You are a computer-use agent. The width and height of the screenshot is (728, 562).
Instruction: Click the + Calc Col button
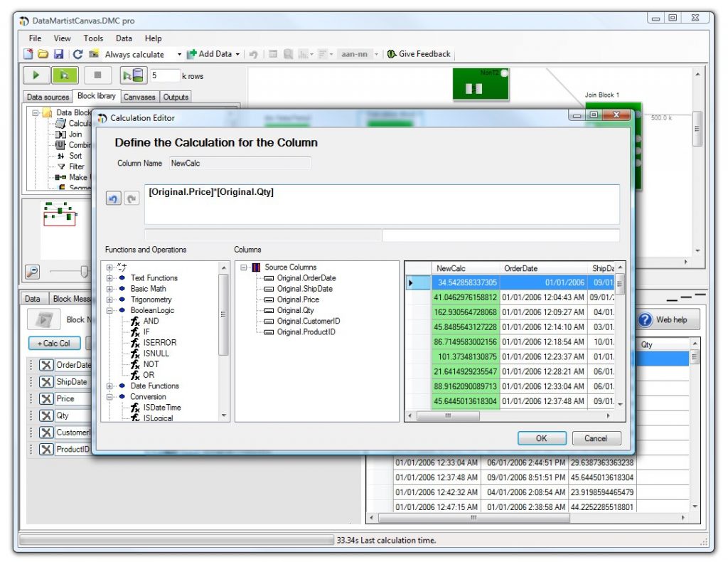coord(54,343)
